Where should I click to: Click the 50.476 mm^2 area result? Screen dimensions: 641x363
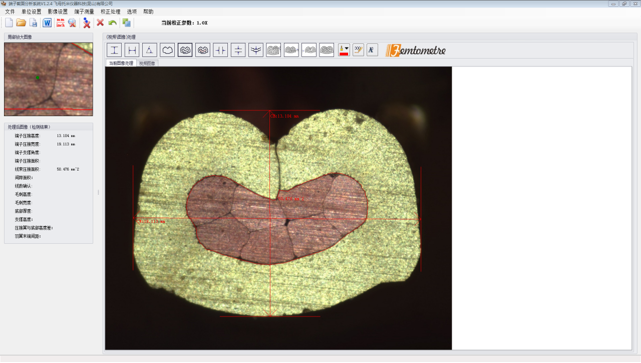[x=68, y=169]
